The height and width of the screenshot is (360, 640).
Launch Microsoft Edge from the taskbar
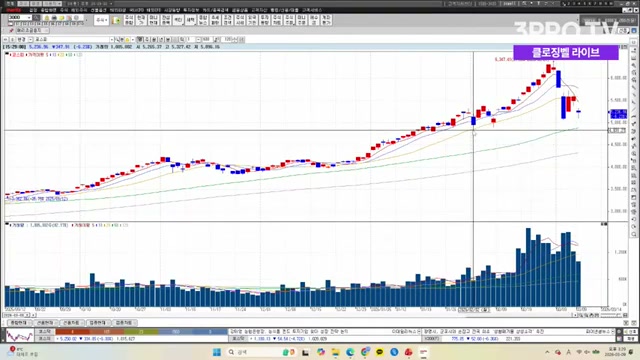(x=350, y=352)
